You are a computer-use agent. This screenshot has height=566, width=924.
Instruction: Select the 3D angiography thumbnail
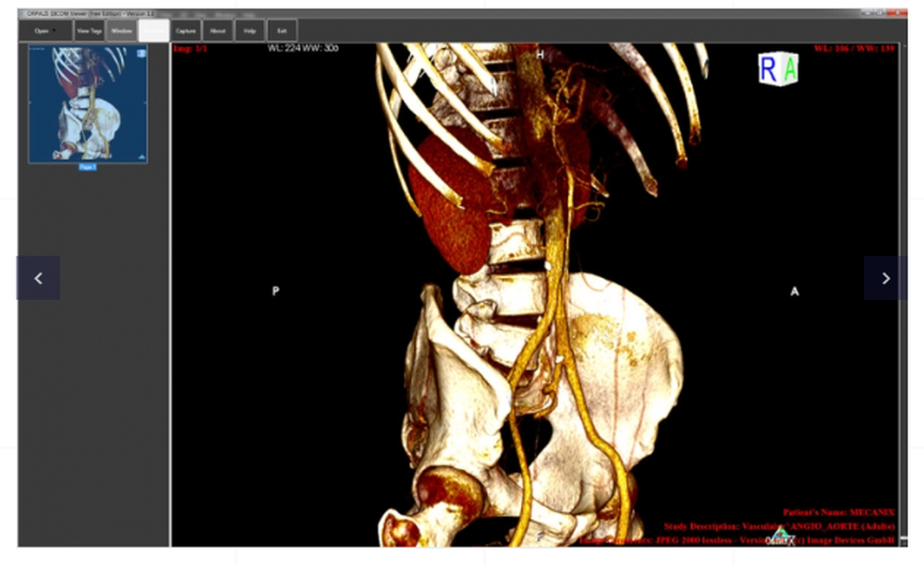(88, 104)
